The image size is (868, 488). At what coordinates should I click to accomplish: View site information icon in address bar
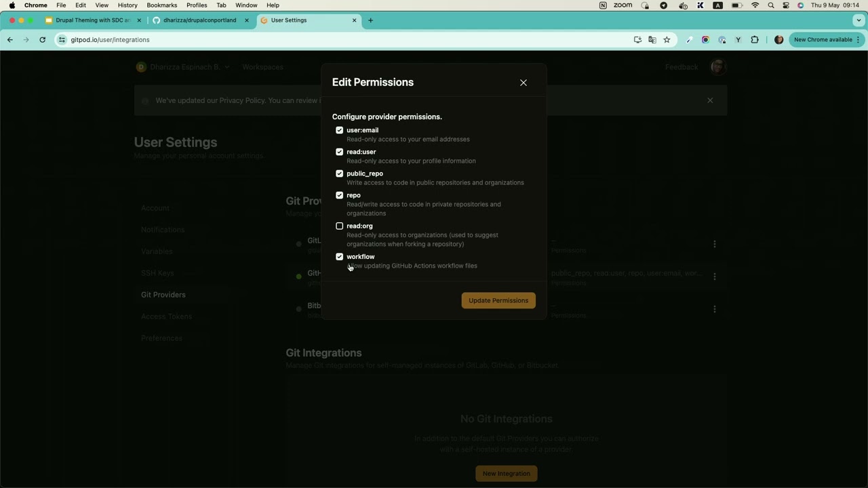click(x=62, y=40)
